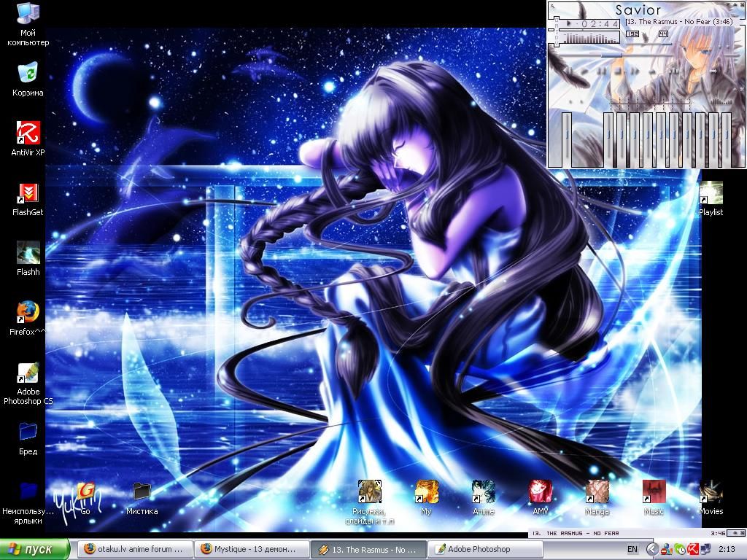747x560 pixels.
Task: Skip to next track in Winamp player
Action: pos(635,71)
